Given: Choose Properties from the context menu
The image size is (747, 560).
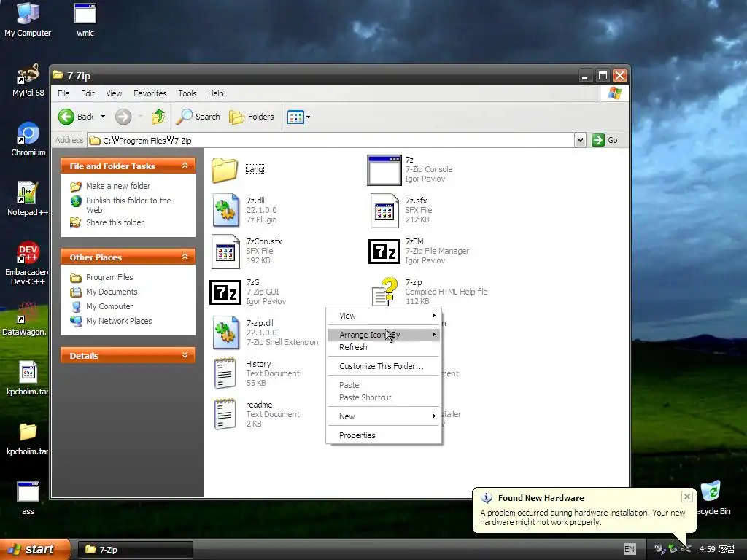Looking at the screenshot, I should pos(384,435).
